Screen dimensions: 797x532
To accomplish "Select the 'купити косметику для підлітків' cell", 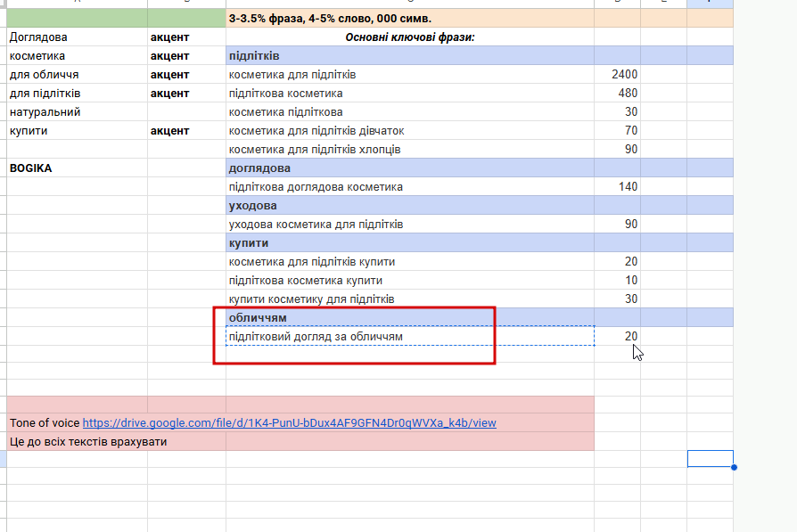I will click(410, 299).
